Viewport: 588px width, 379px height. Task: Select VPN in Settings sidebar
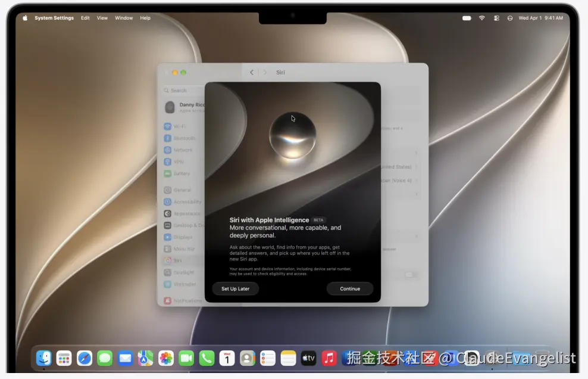[184, 161]
